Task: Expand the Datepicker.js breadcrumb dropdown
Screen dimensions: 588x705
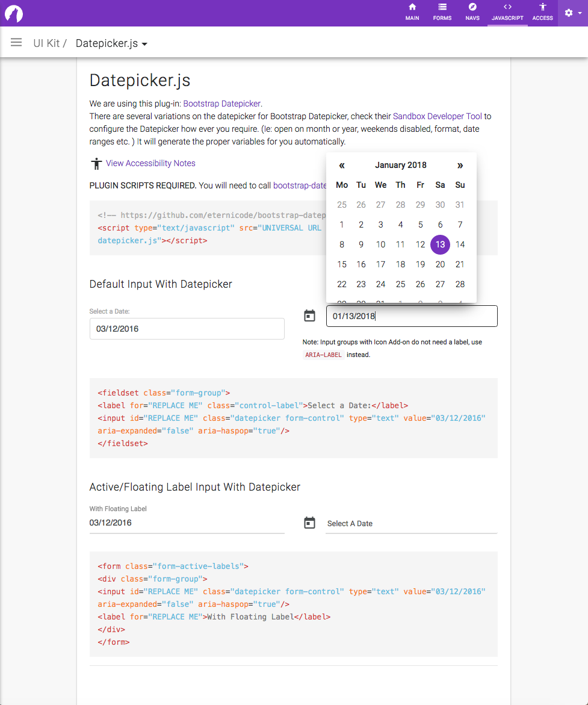Action: [x=111, y=43]
